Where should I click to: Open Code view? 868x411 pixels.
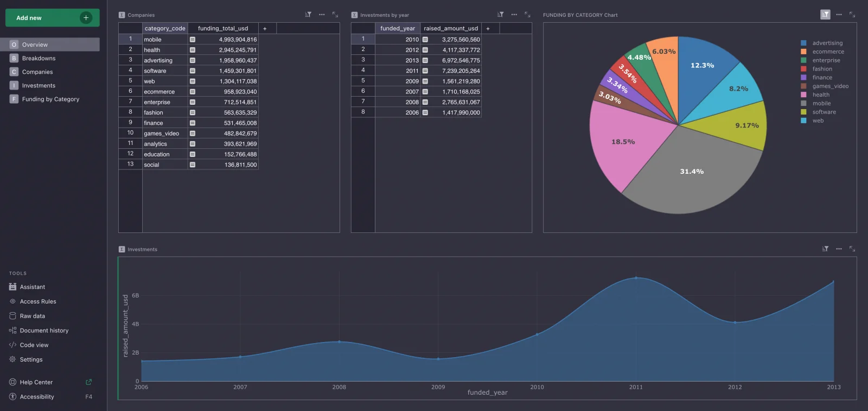pos(34,345)
